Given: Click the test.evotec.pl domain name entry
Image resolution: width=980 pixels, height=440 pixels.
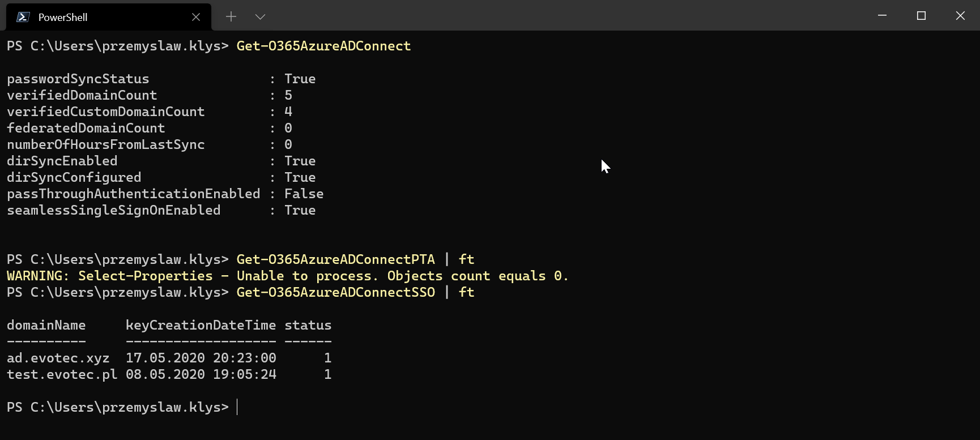Looking at the screenshot, I should (x=62, y=374).
